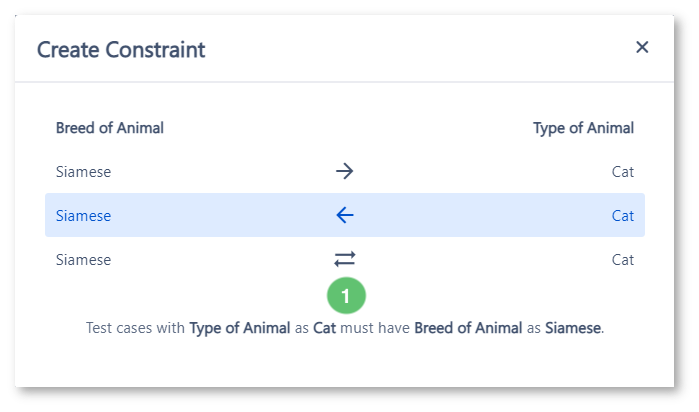The height and width of the screenshot is (412, 699).
Task: Click bold Type of Animal in description
Action: (240, 328)
